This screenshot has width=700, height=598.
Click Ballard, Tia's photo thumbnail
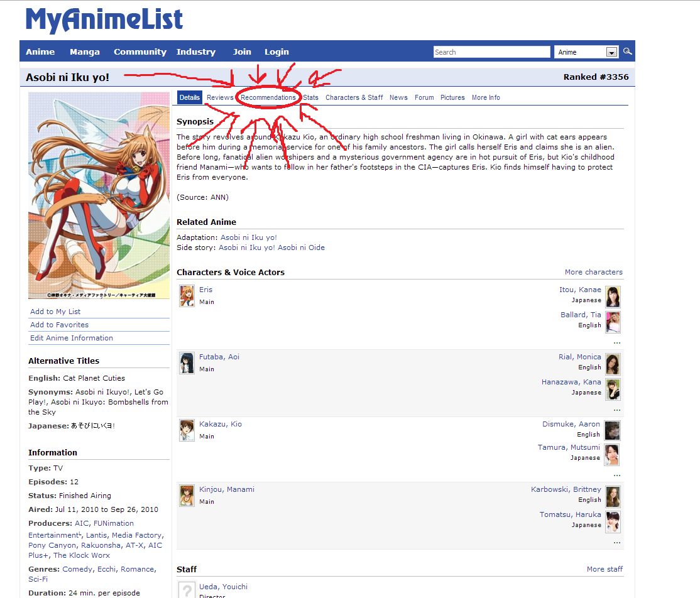pyautogui.click(x=613, y=322)
